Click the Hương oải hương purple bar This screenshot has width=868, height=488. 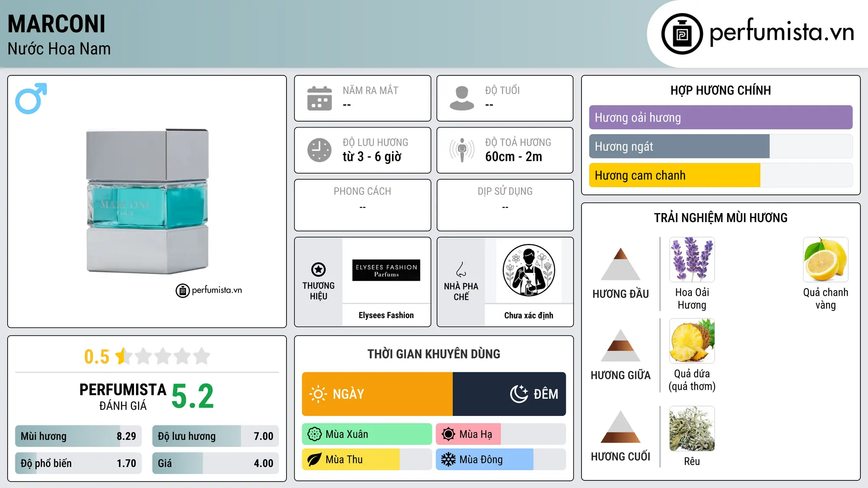click(721, 117)
